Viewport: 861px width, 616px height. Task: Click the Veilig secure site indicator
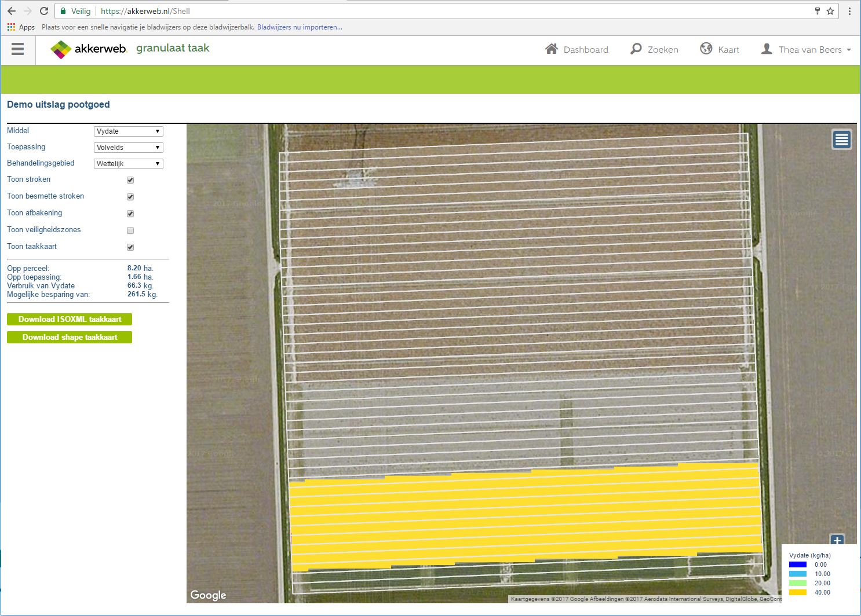point(75,11)
